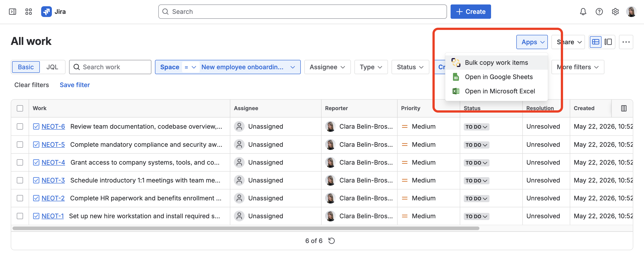644x256 pixels.
Task: Check the NEOT-3 row checkbox
Action: point(20,180)
